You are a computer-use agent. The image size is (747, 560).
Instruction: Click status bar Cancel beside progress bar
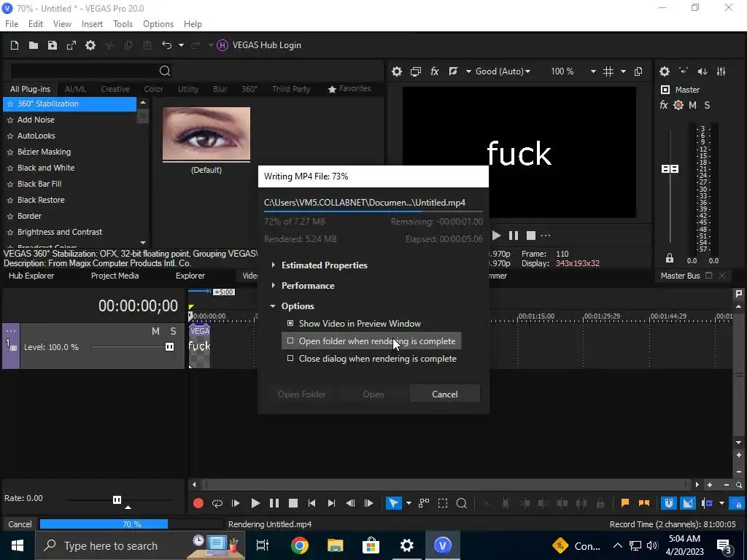20,524
